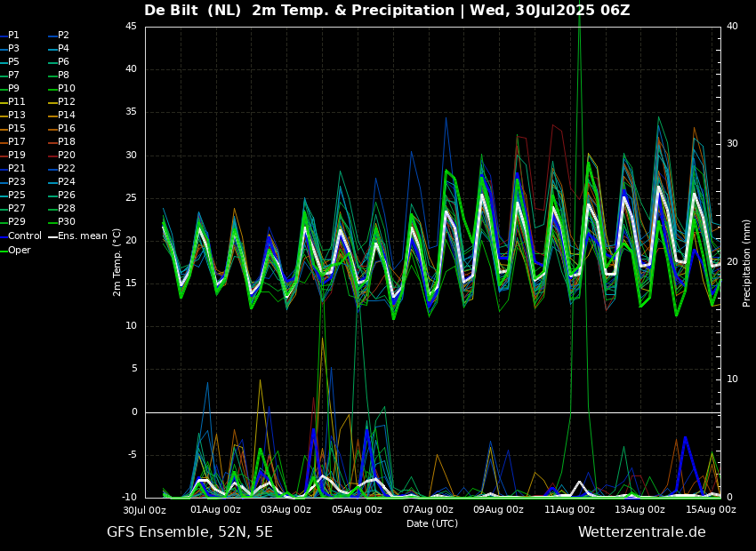Click the 11Aug 00z date tick
Image resolution: width=756 pixels, height=551 pixels.
click(569, 510)
